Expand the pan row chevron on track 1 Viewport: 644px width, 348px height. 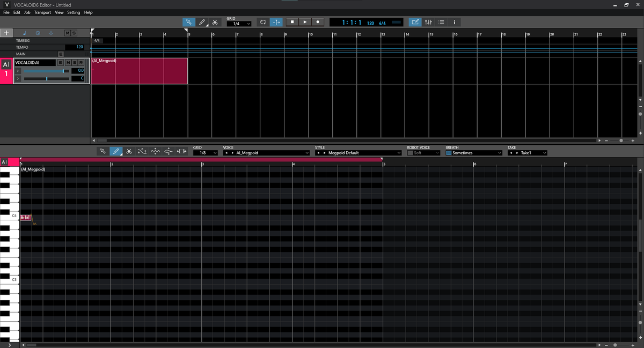(18, 79)
